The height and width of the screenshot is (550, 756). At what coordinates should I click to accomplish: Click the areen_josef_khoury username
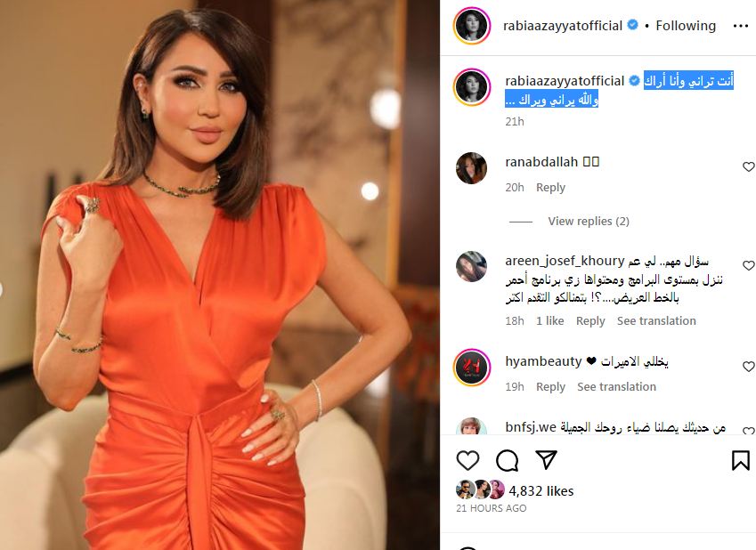[x=565, y=261]
